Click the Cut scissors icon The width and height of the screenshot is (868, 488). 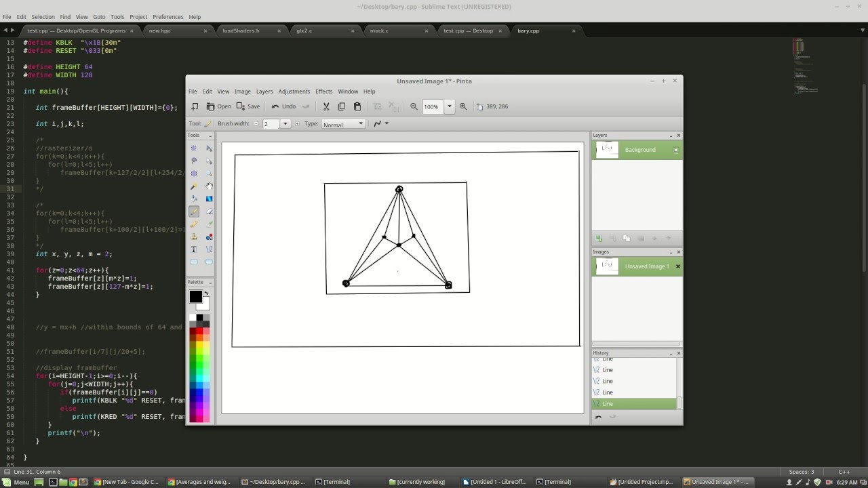tap(326, 106)
